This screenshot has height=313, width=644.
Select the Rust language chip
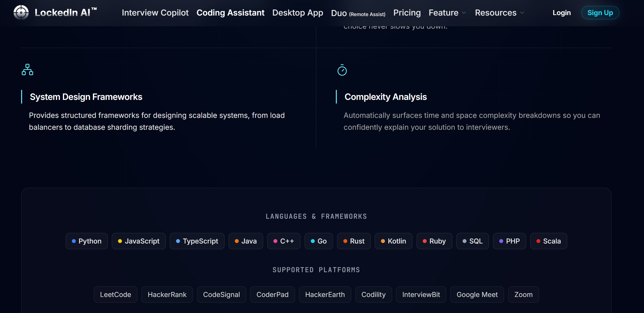[x=354, y=241]
